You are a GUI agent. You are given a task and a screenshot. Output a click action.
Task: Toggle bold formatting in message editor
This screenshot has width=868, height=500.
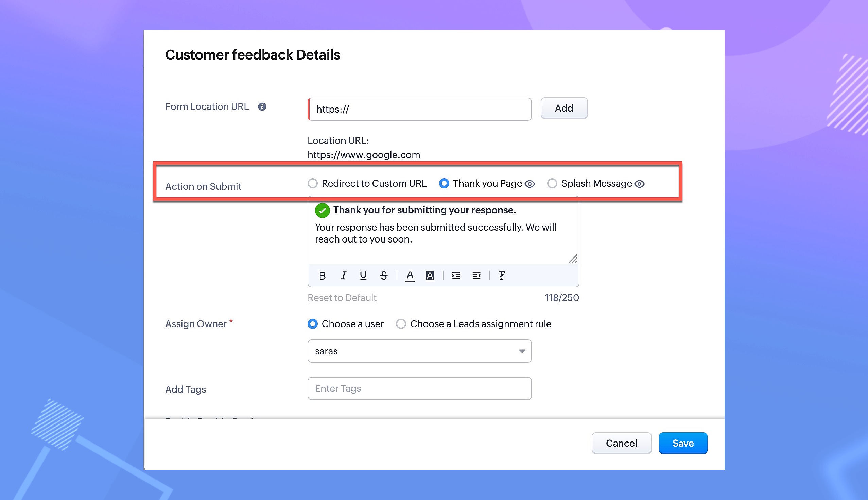pyautogui.click(x=322, y=276)
